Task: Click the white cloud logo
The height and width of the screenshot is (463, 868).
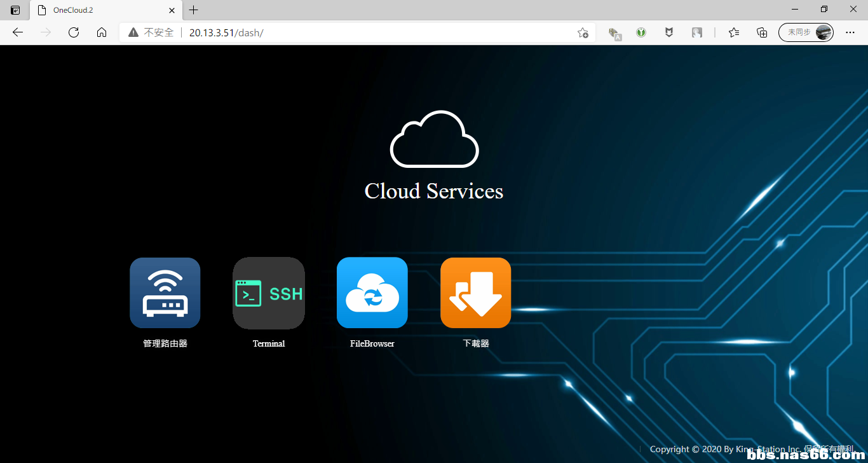Action: (434, 139)
